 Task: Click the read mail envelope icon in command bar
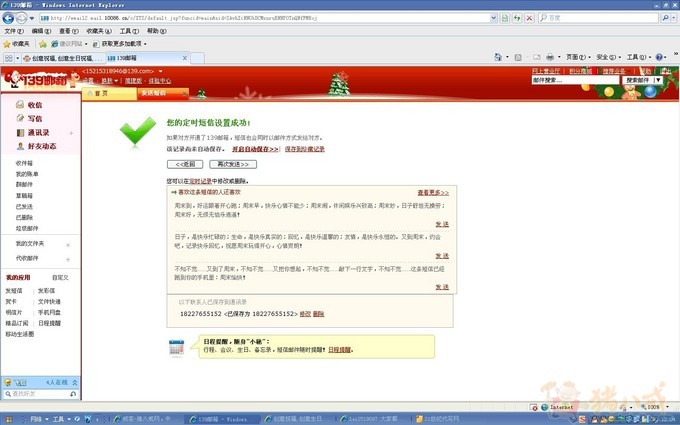point(536,57)
